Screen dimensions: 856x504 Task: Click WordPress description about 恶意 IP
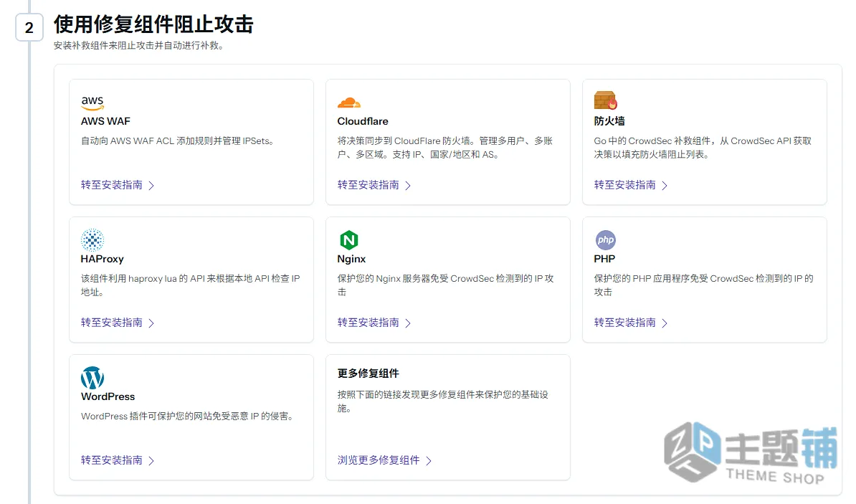tap(189, 416)
